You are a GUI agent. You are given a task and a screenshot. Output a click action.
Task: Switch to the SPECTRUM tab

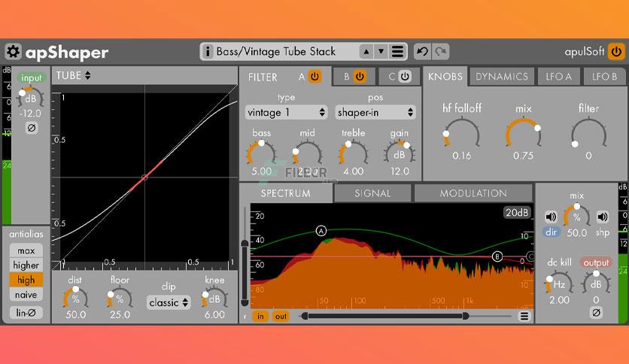tap(286, 193)
